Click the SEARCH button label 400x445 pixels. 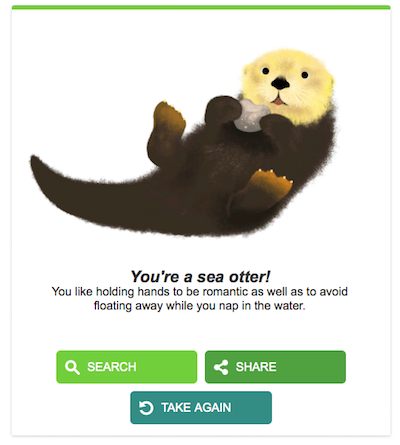pyautogui.click(x=112, y=367)
